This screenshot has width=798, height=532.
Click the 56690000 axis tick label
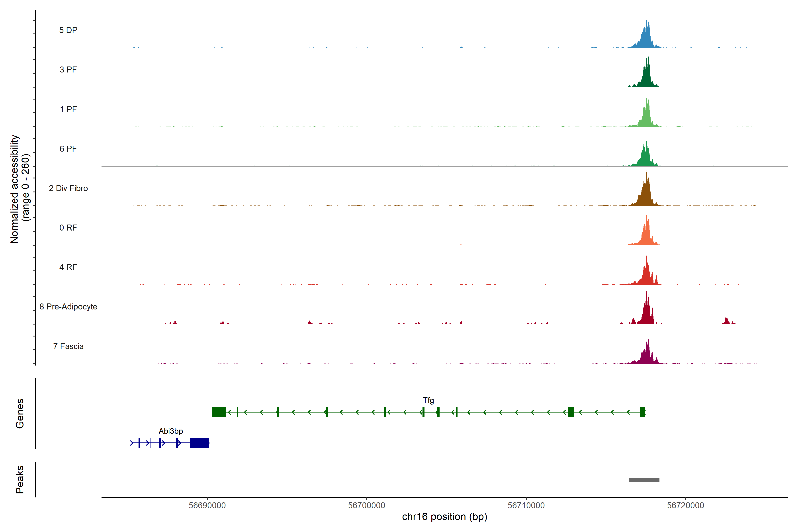207,505
